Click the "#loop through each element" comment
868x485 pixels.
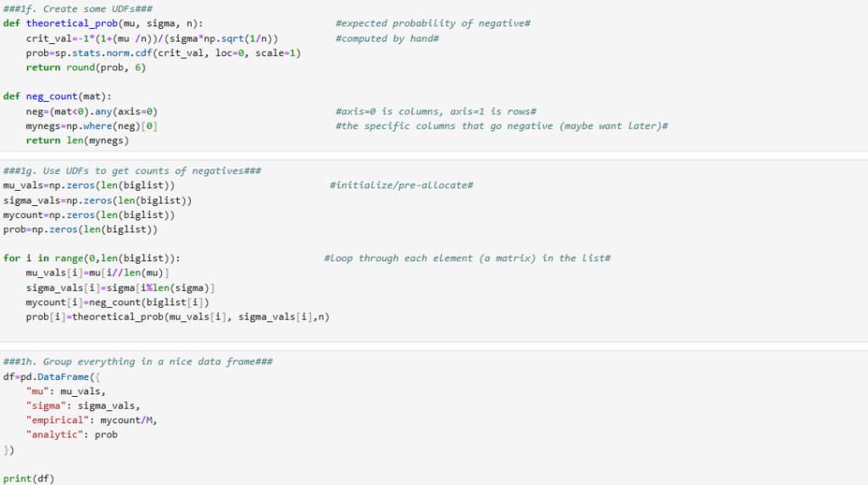tap(467, 258)
